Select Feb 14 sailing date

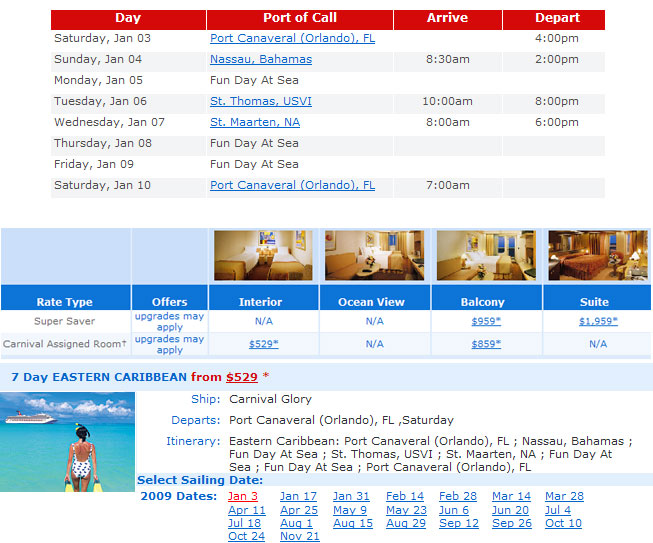[405, 496]
